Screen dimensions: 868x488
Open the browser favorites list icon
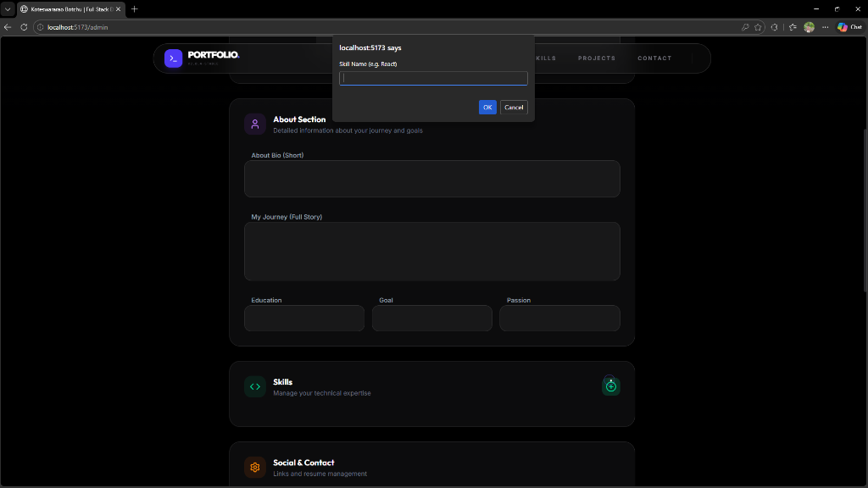coord(793,27)
